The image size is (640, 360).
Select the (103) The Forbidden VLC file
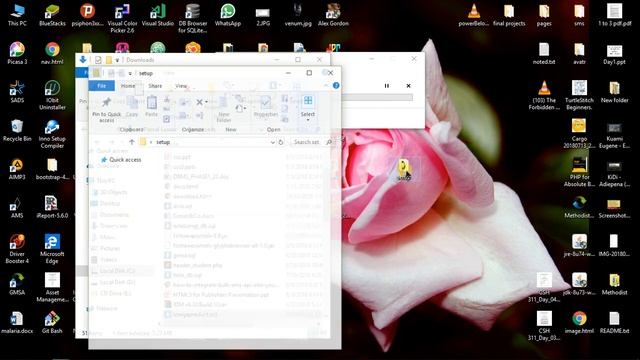544,95
